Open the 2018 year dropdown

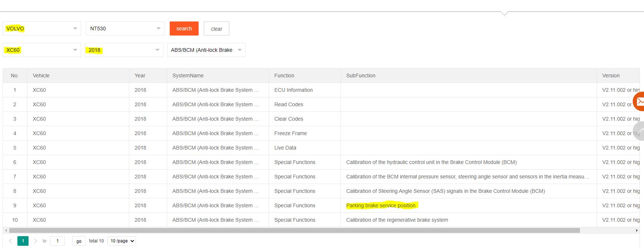(x=124, y=50)
